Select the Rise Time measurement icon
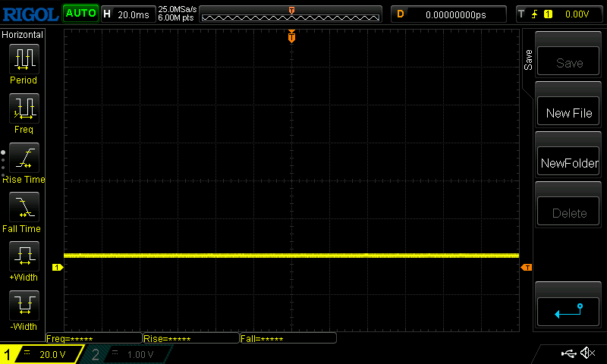The height and width of the screenshot is (364, 607). point(24,158)
